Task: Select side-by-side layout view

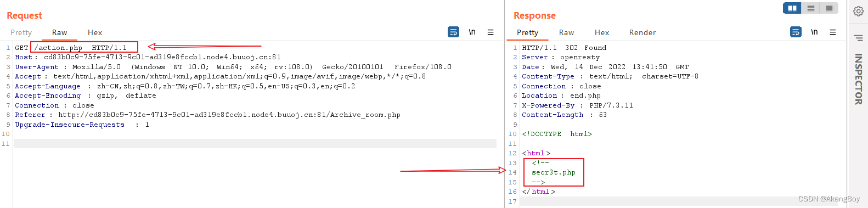Action: (x=792, y=8)
